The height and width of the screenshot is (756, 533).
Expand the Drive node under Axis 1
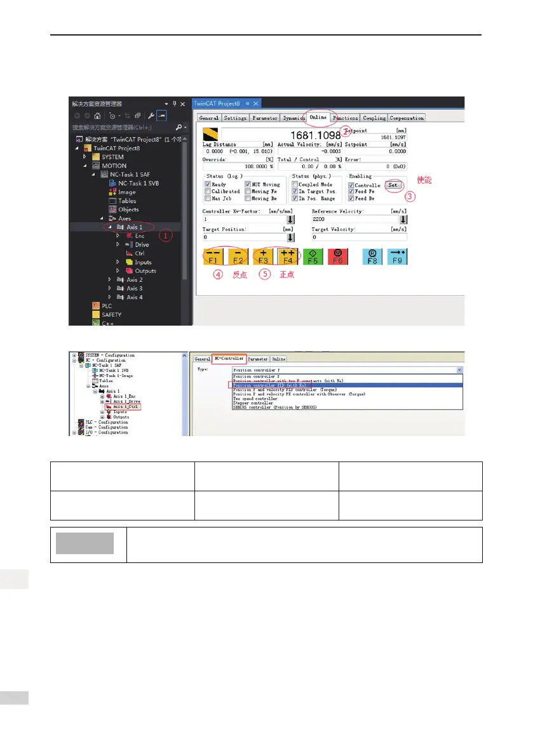(x=118, y=244)
